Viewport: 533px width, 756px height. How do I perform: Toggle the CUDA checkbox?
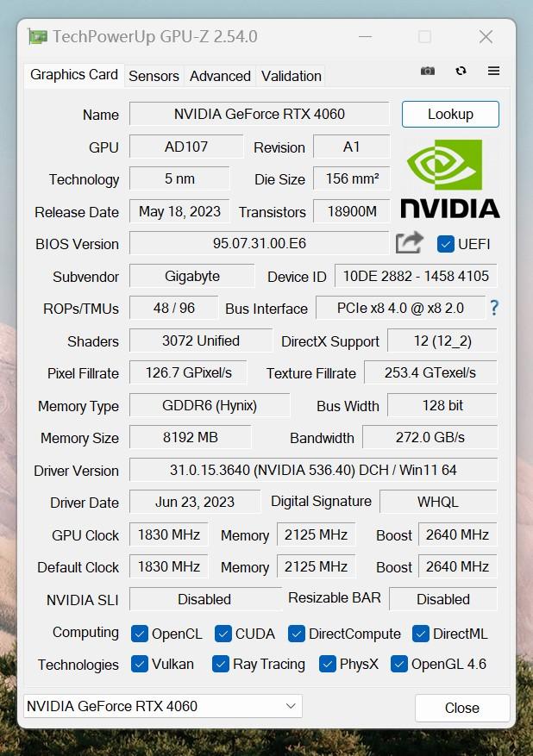[x=223, y=634]
